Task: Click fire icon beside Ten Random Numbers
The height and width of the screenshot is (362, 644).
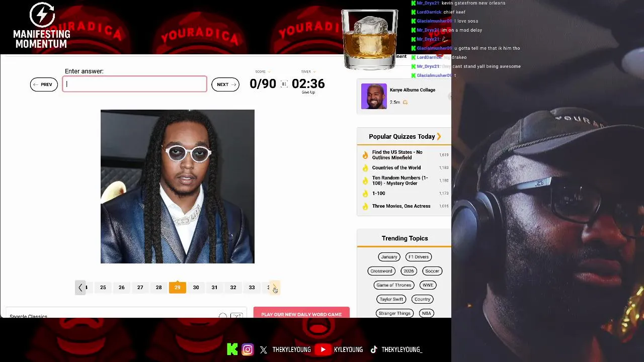Action: coord(365,180)
